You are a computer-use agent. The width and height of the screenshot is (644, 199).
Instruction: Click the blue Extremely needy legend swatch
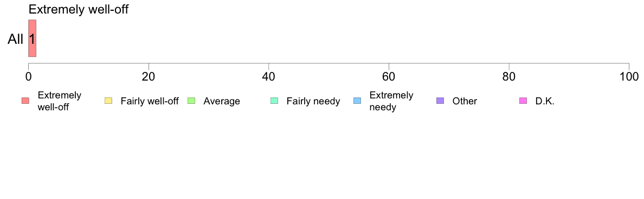tap(357, 101)
